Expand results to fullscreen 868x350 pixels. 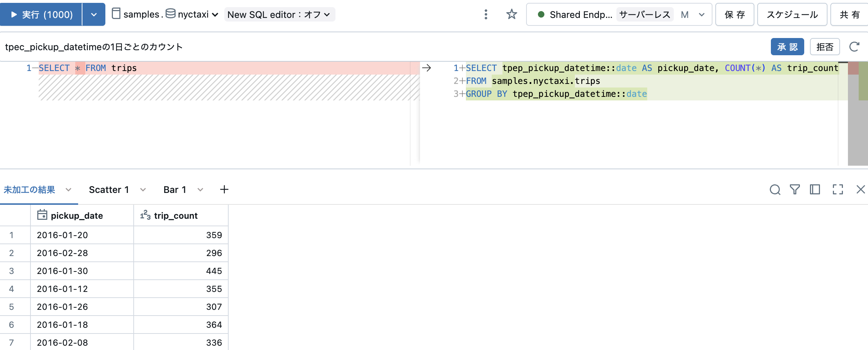click(x=838, y=190)
